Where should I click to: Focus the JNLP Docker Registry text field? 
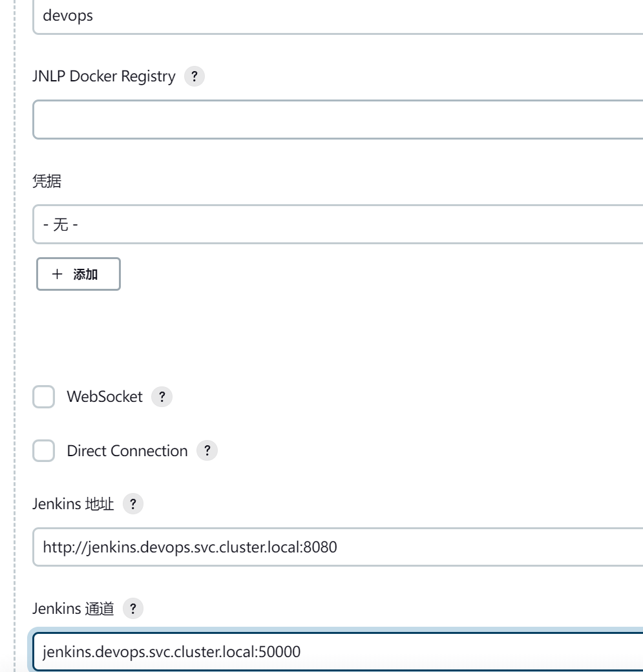point(338,120)
